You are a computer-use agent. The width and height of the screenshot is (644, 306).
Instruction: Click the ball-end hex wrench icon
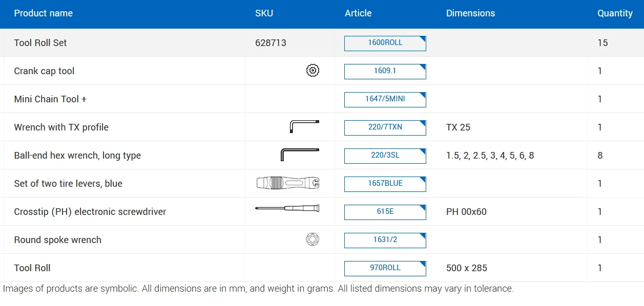tap(300, 155)
